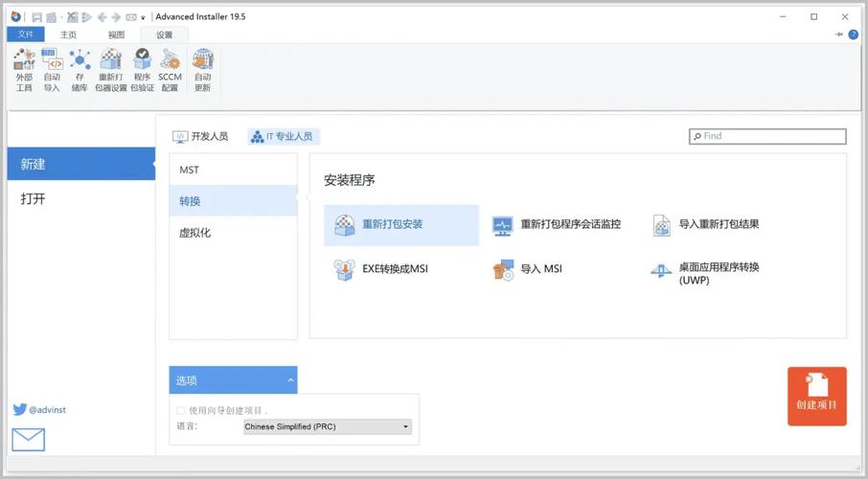Click the Back arrow in title bar
Viewport: 868px width, 479px height.
pyautogui.click(x=102, y=17)
